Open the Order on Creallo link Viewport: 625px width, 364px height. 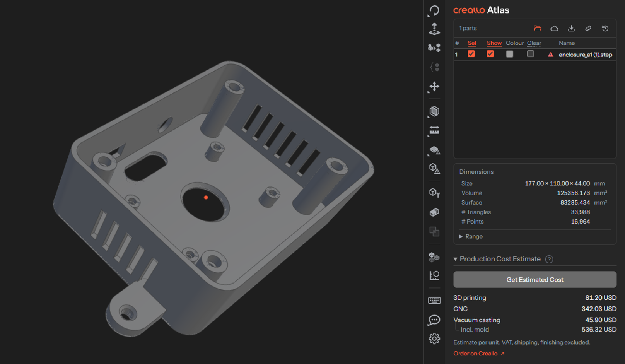point(479,354)
